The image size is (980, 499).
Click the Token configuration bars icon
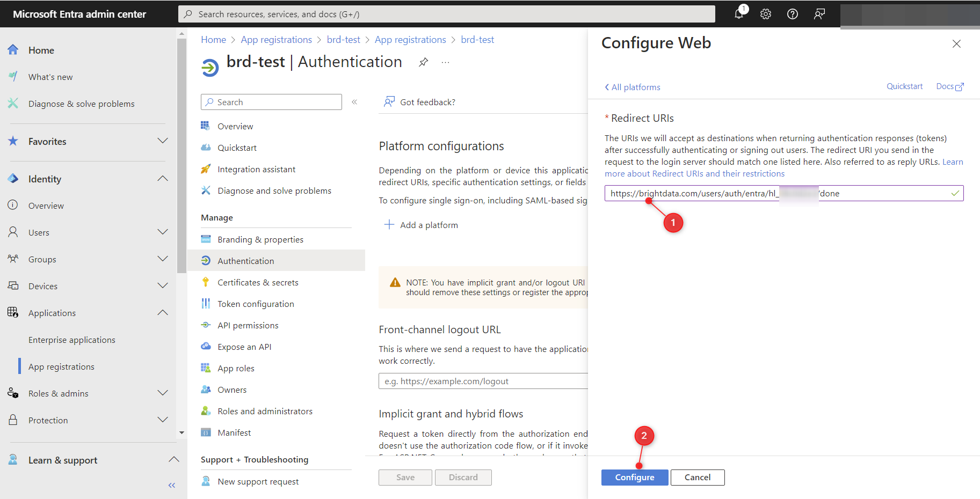tap(206, 304)
